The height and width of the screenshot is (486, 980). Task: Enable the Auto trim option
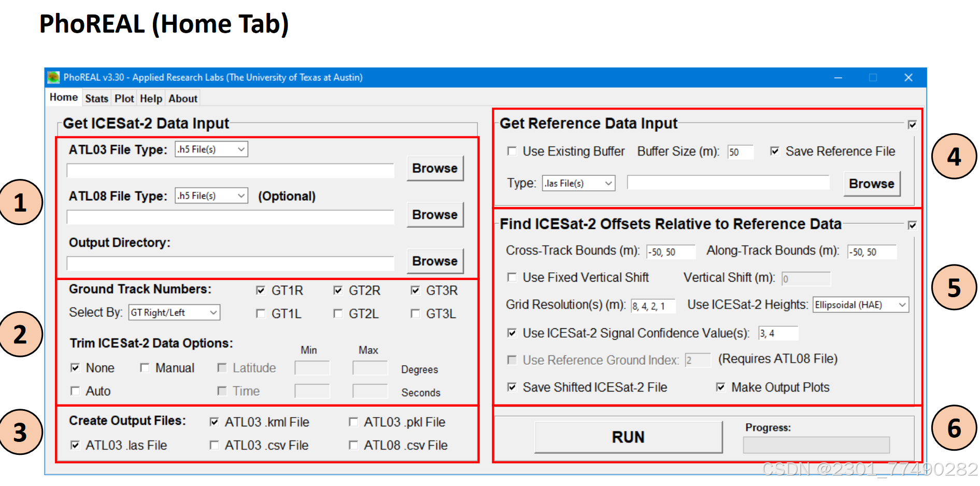(x=75, y=391)
